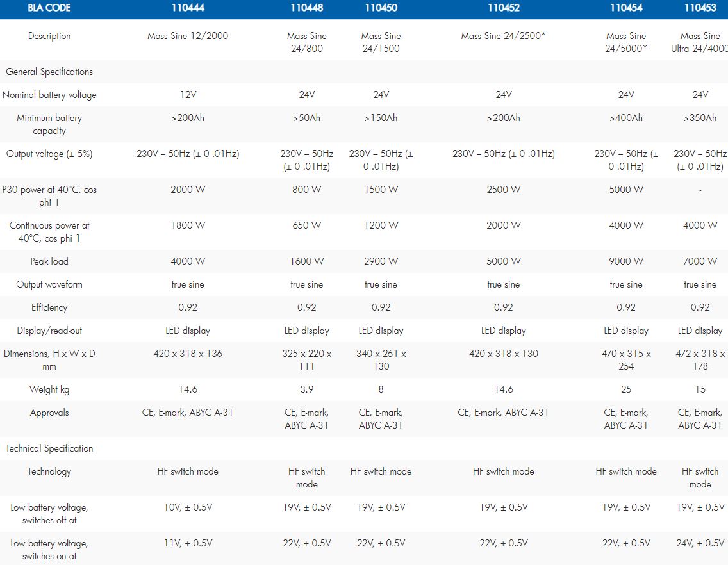The width and height of the screenshot is (728, 565).
Task: Select dimensions value 420 x 318 x 136
Action: (x=188, y=354)
